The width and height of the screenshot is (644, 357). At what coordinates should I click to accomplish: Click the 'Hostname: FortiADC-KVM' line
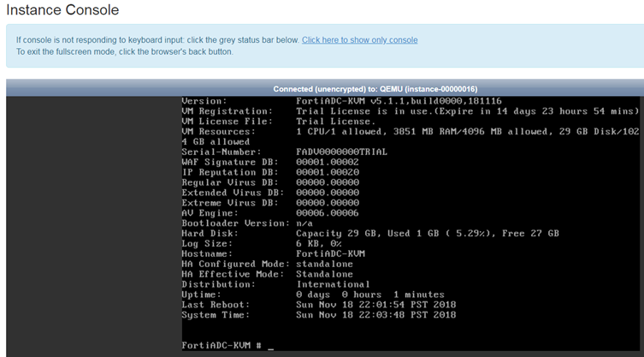[274, 253]
